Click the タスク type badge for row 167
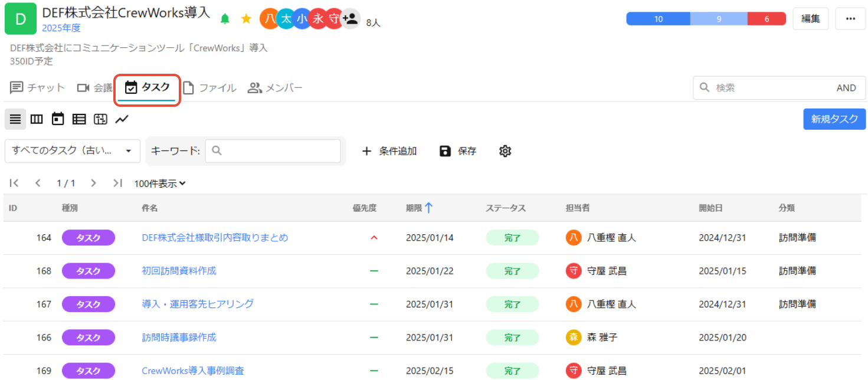 click(x=89, y=304)
